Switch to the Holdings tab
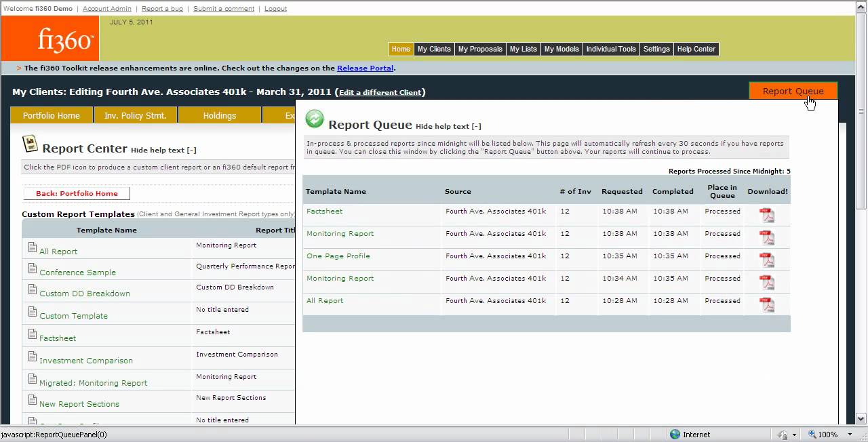Image resolution: width=868 pixels, height=442 pixels. (x=220, y=115)
